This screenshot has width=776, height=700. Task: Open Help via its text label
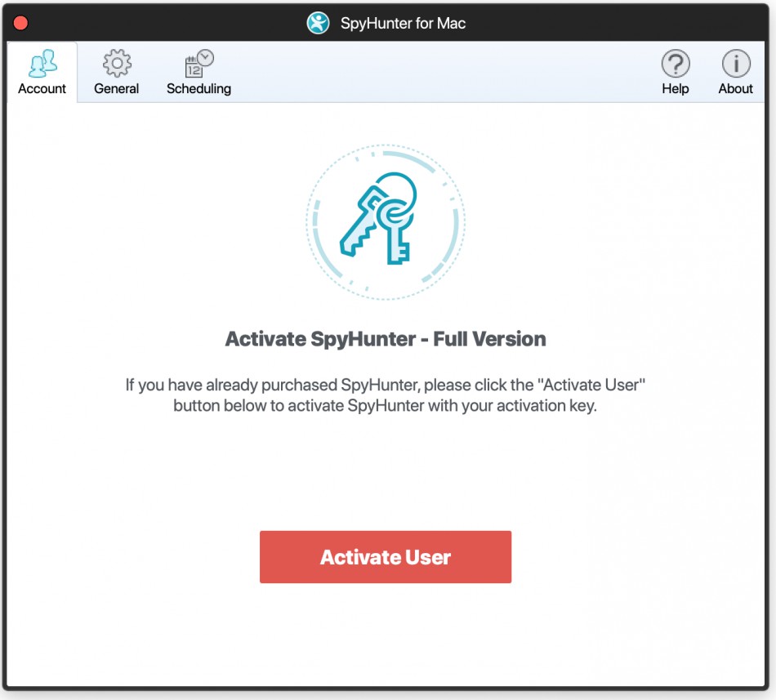(x=676, y=89)
